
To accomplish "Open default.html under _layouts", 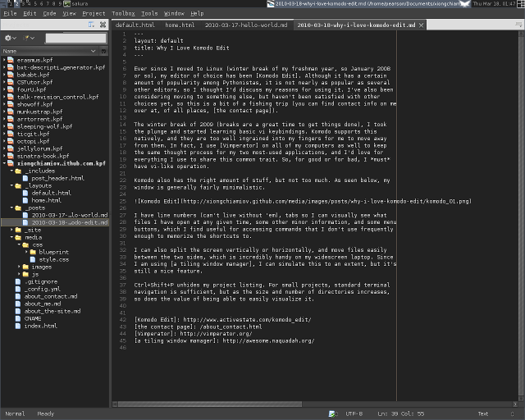I will [51, 193].
